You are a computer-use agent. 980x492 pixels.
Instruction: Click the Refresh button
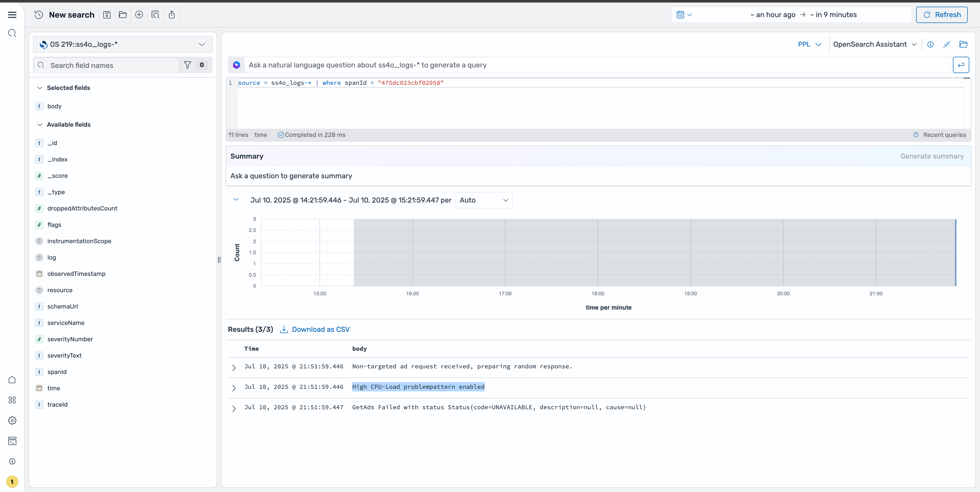(941, 15)
